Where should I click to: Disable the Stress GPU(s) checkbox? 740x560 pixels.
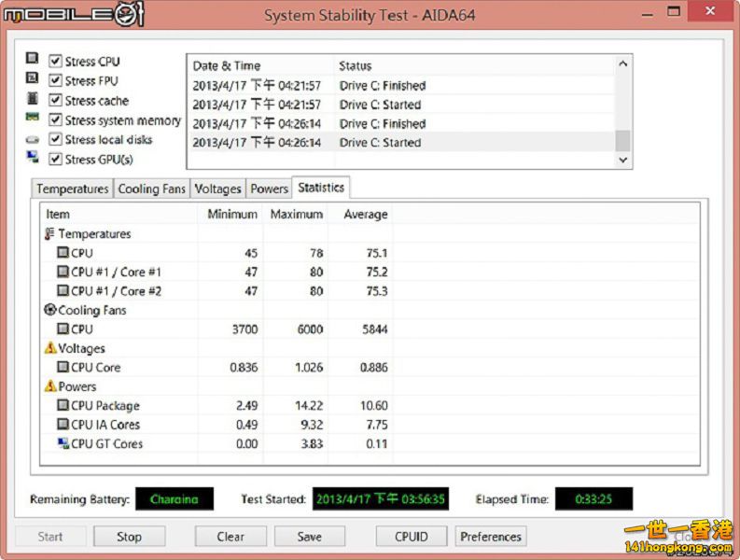click(x=55, y=160)
